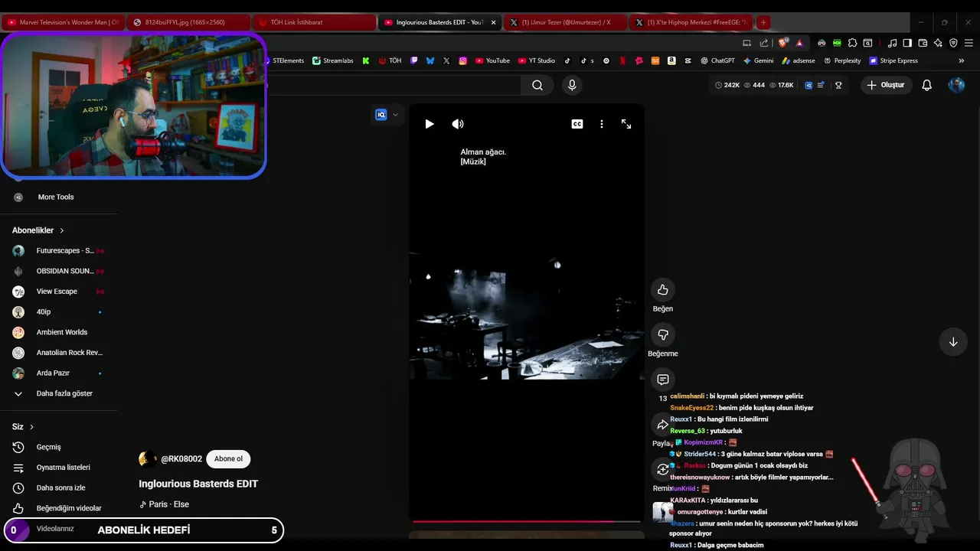Open Anatolian Rock Rev... subscription channel
The image size is (980, 551).
(x=59, y=353)
